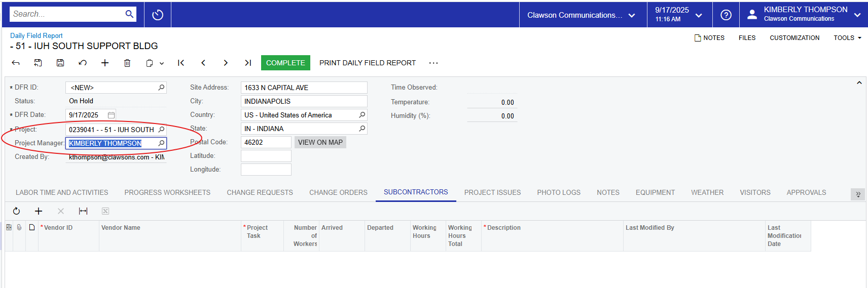Go to the last record
This screenshot has width=868, height=288.
[248, 63]
